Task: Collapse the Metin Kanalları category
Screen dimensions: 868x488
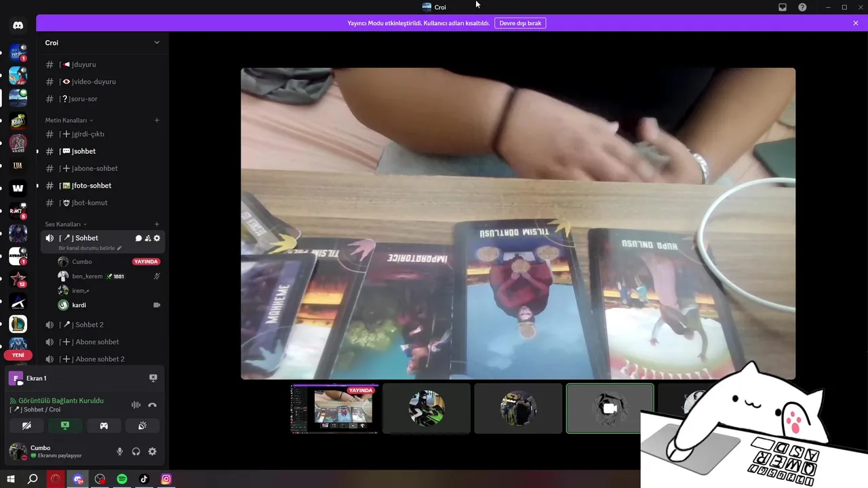Action: [69, 120]
